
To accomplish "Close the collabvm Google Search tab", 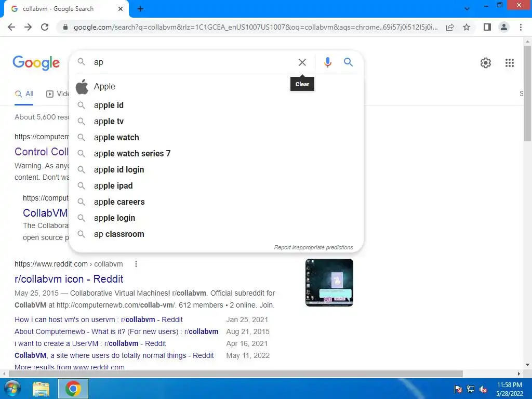I will click(x=121, y=9).
